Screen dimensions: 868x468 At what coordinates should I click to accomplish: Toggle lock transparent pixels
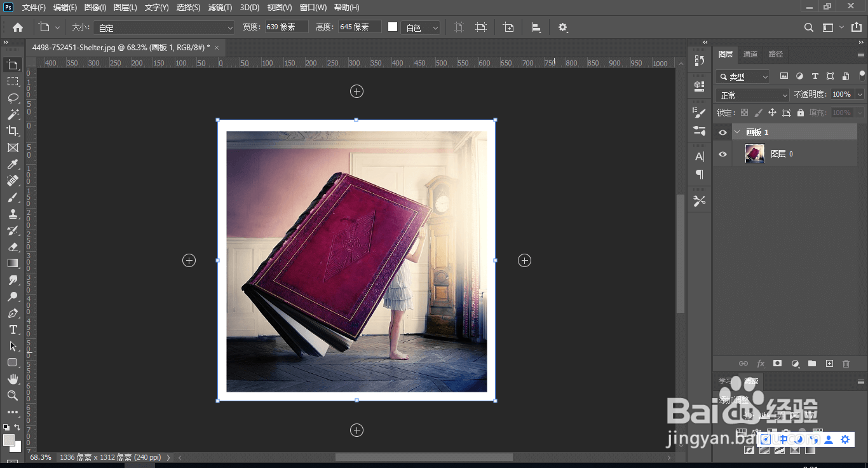pos(744,113)
